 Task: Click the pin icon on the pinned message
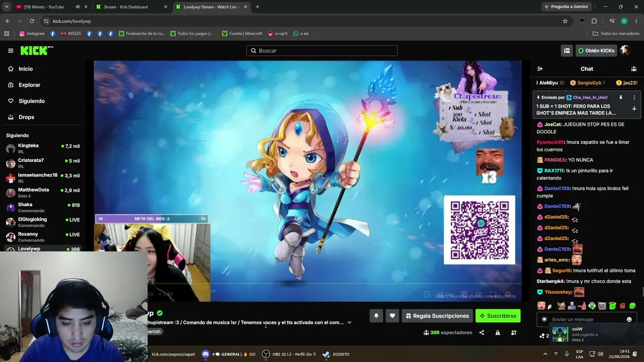tap(621, 98)
